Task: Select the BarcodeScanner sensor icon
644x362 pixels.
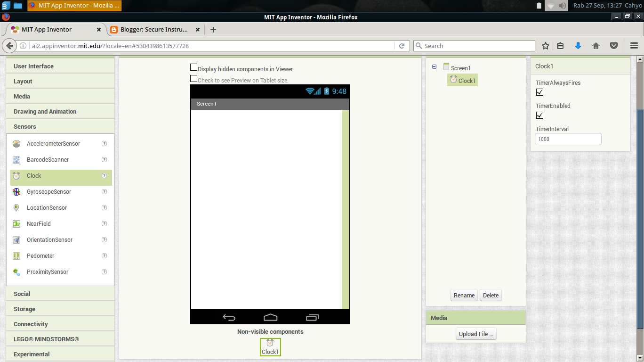Action: coord(16,159)
